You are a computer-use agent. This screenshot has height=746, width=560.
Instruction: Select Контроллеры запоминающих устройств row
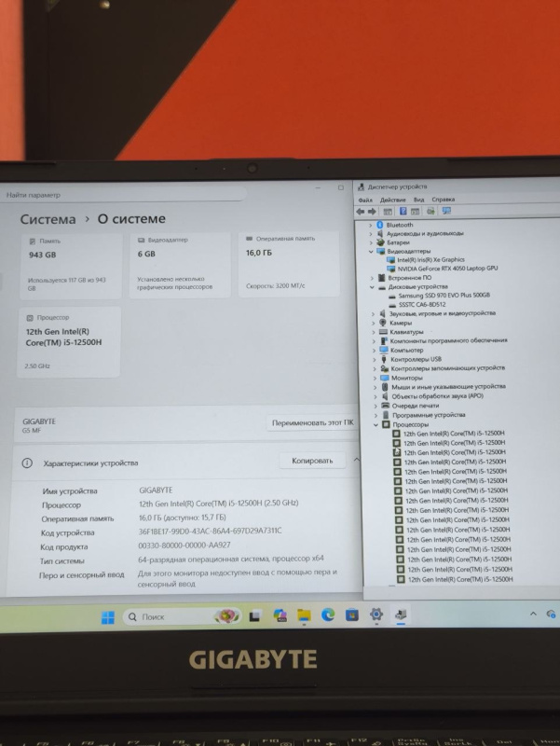(447, 368)
